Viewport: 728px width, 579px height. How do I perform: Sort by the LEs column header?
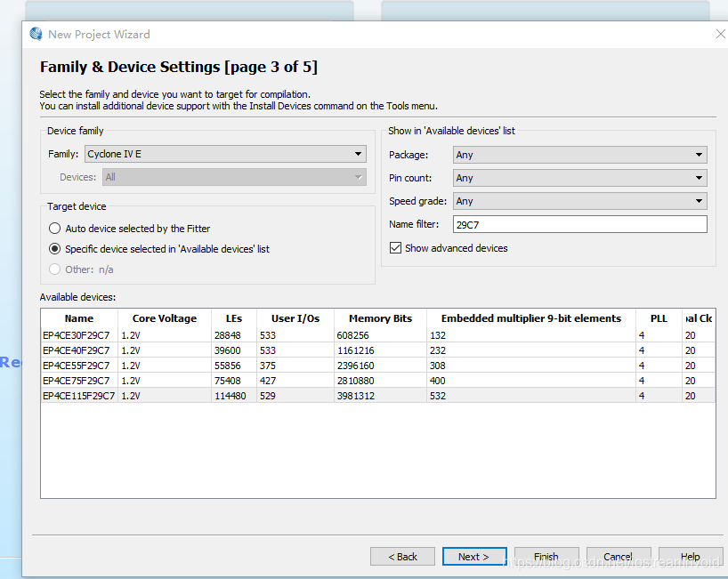[234, 318]
